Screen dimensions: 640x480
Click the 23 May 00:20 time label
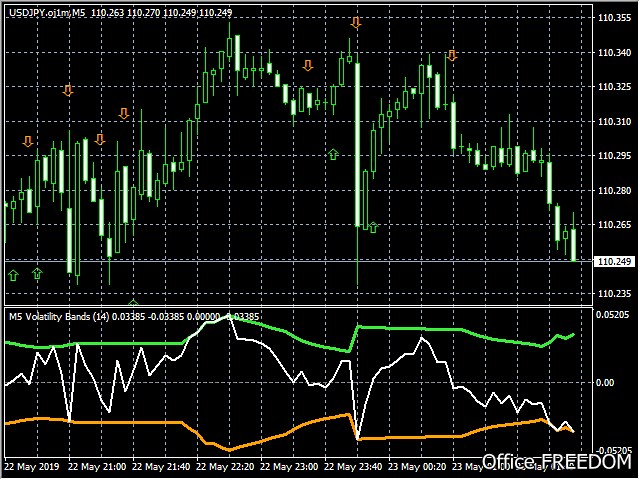(x=417, y=467)
